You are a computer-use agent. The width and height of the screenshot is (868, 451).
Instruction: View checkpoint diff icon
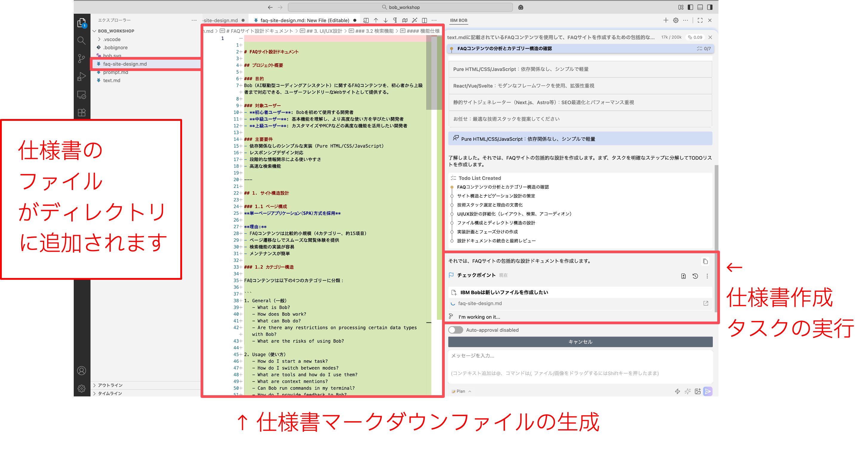[x=683, y=276]
